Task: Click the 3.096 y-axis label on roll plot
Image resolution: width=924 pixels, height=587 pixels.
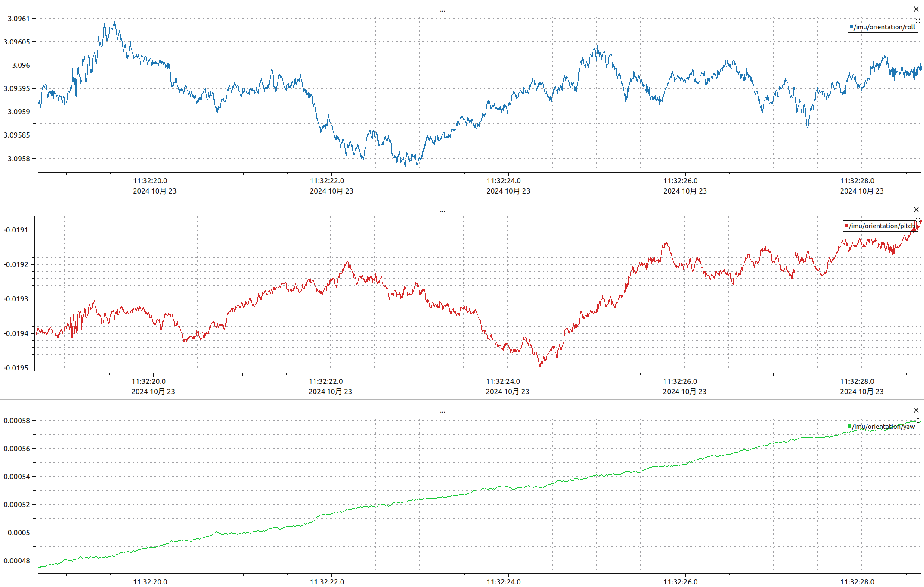Action: tap(21, 65)
